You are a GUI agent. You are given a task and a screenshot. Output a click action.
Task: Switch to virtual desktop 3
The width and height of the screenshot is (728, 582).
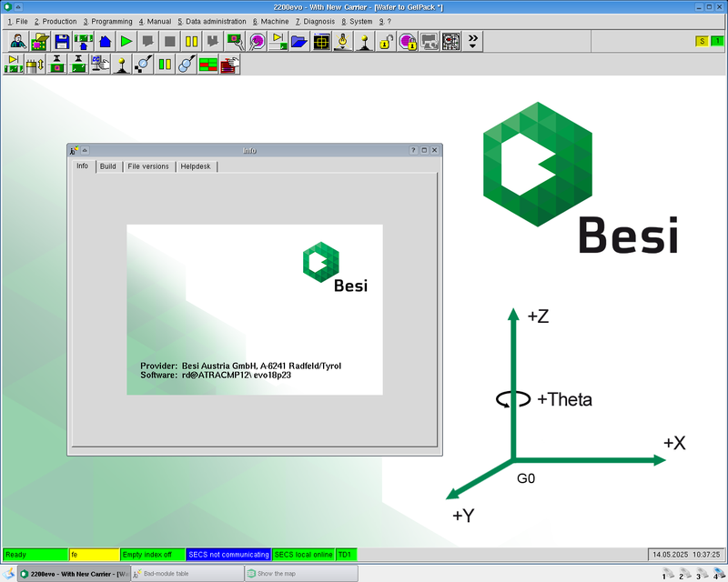coord(703,574)
